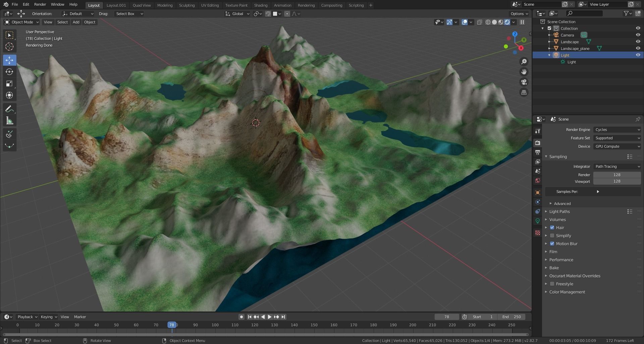Open Global transform orientation dropdown
This screenshot has width=644, height=344.
pos(237,14)
